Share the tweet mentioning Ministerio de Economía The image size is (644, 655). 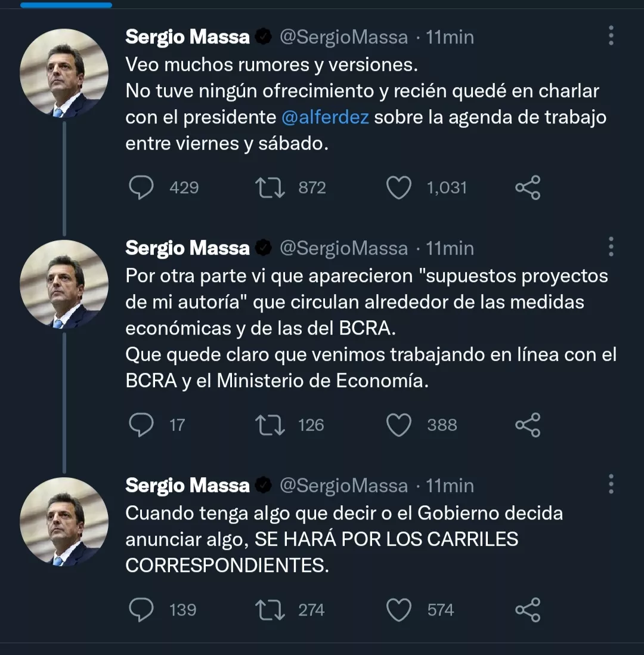coord(527,425)
